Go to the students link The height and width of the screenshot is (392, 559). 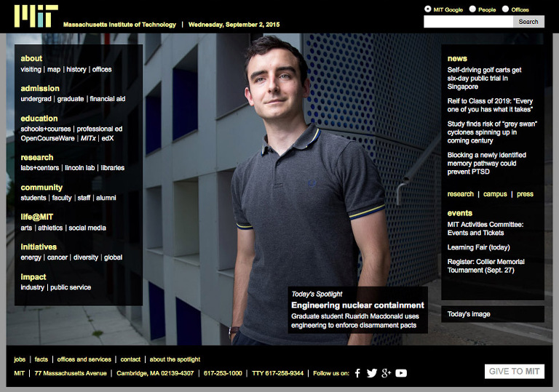click(x=33, y=198)
